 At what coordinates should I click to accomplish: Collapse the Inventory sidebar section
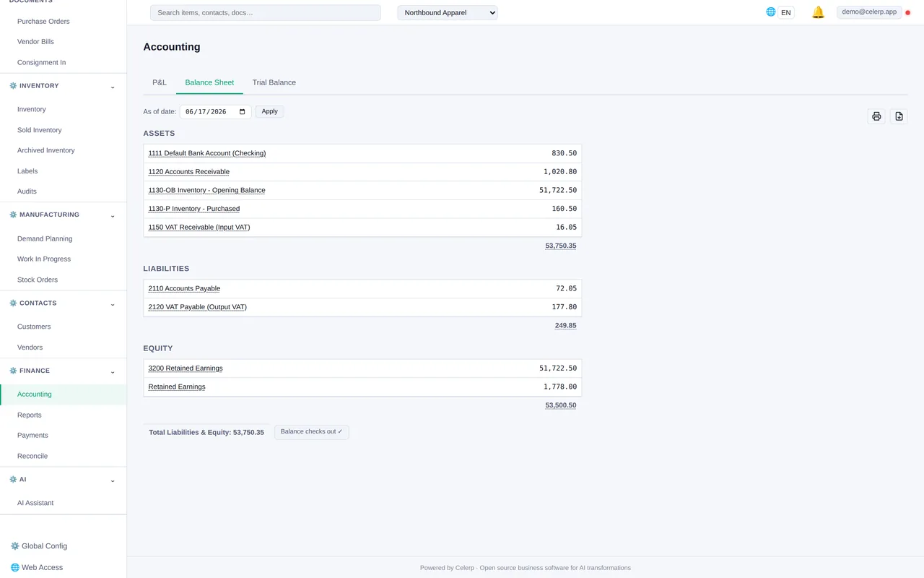coord(113,87)
